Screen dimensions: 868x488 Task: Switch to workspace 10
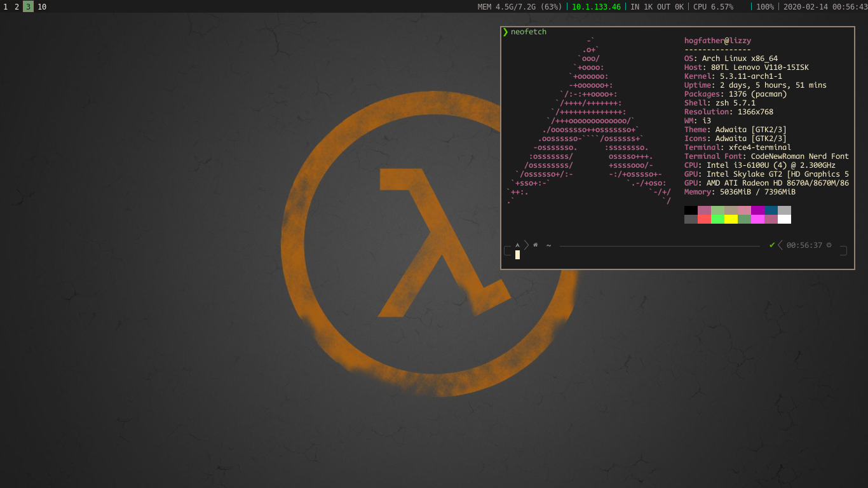pyautogui.click(x=42, y=7)
